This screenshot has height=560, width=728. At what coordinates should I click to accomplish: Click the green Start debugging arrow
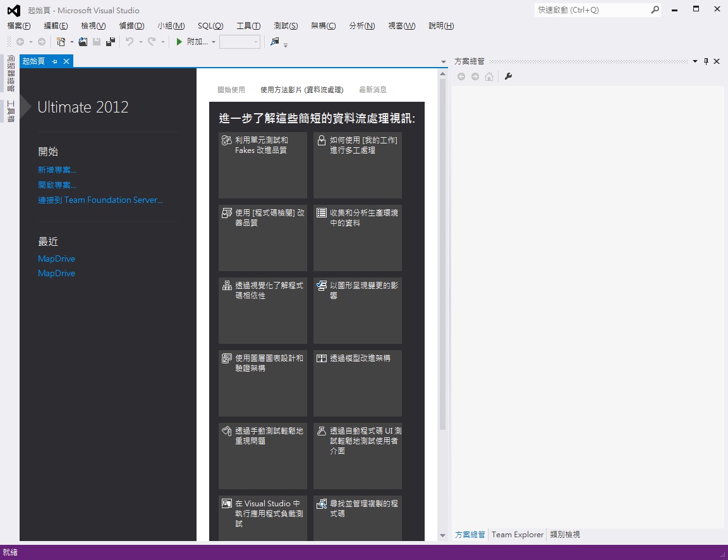point(179,42)
